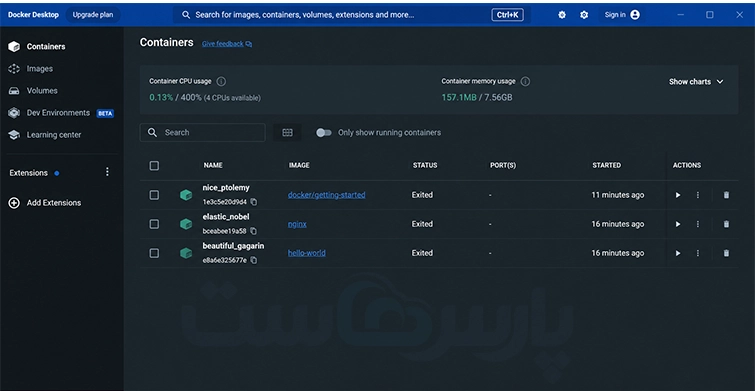Click the Docker Desktop title text

click(x=33, y=15)
